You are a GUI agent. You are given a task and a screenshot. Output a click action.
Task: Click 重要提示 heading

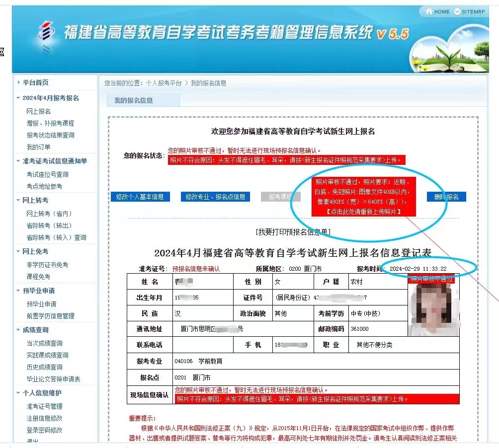tap(142, 418)
